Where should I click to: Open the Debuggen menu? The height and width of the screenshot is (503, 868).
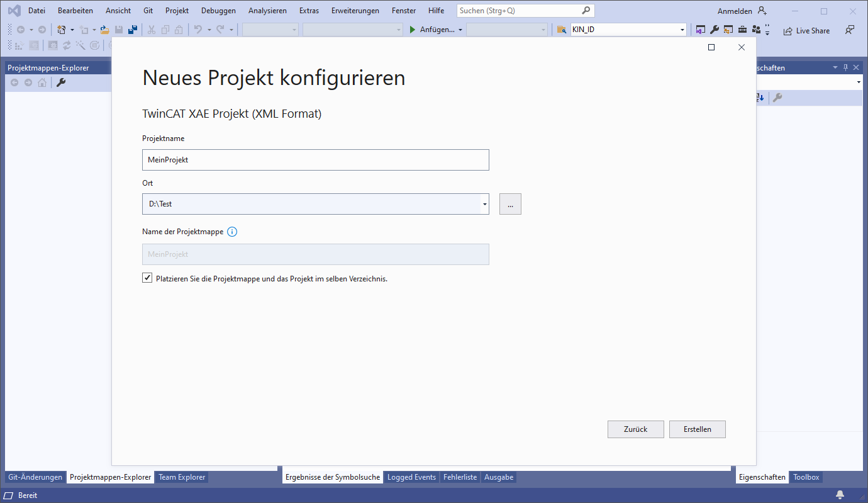coord(219,11)
